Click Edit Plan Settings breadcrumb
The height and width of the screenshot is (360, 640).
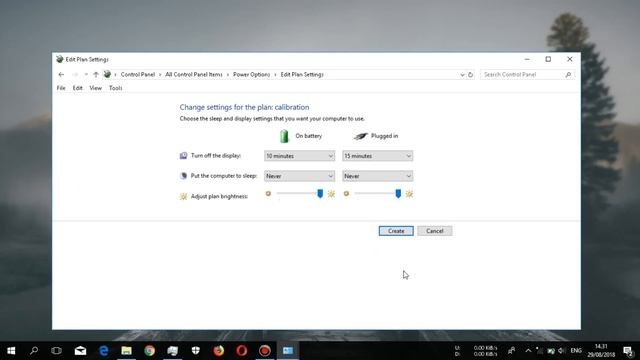(x=302, y=75)
